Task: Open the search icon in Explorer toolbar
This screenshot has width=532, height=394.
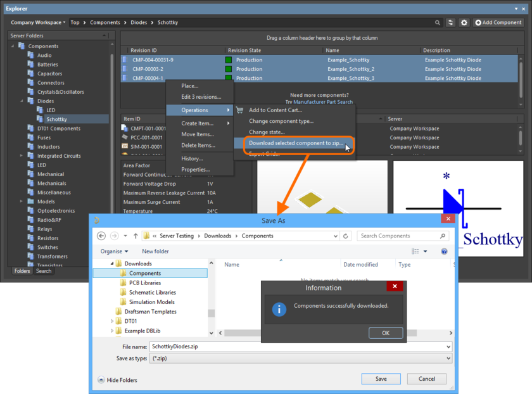Action: 438,22
